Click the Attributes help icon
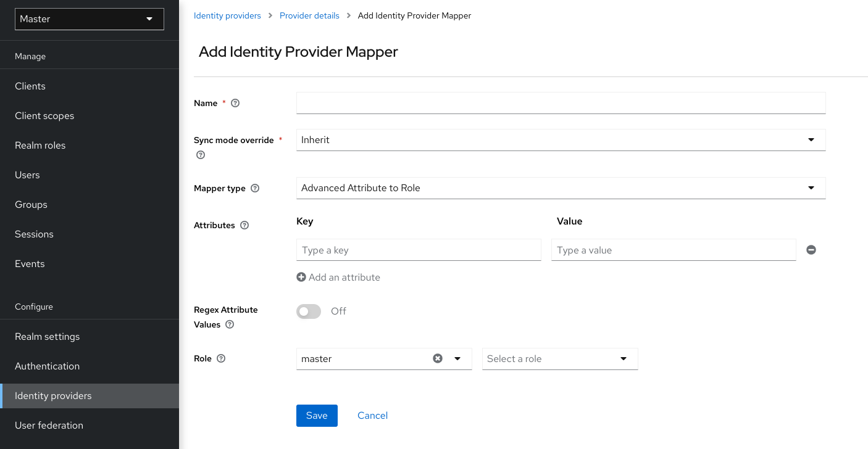The width and height of the screenshot is (868, 449). (x=244, y=225)
